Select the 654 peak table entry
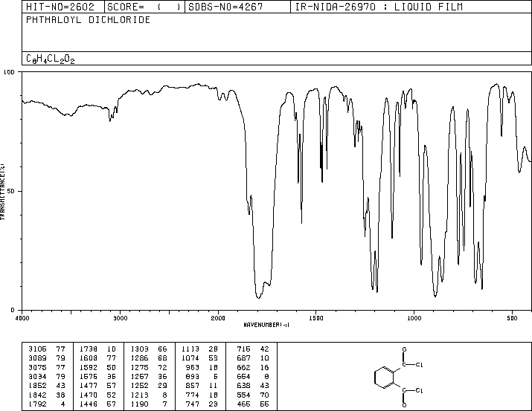 click(253, 376)
